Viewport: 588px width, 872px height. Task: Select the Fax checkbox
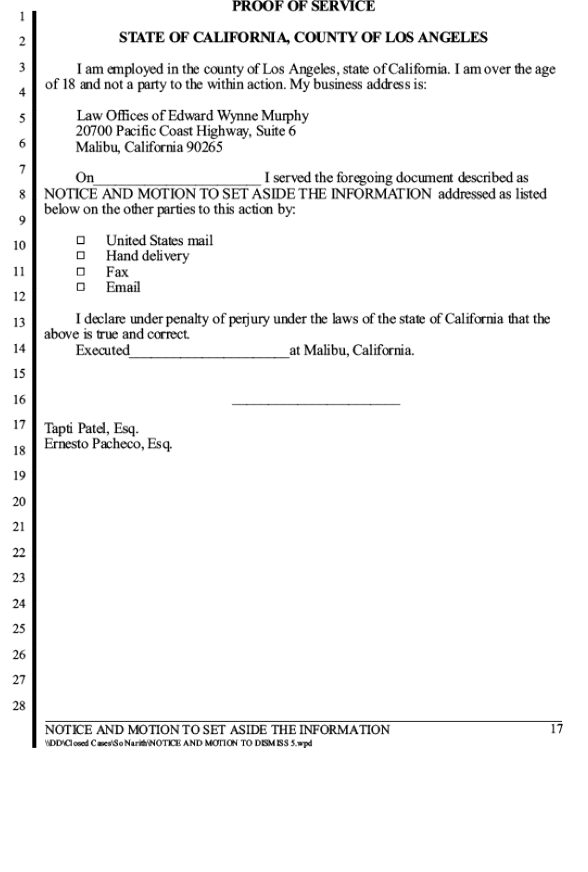pos(81,271)
